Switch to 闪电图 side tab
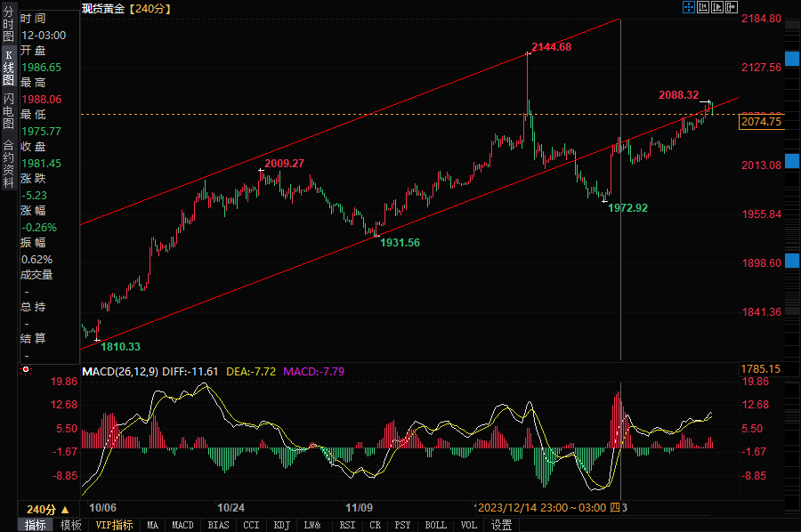The width and height of the screenshot is (801, 532). 8,111
